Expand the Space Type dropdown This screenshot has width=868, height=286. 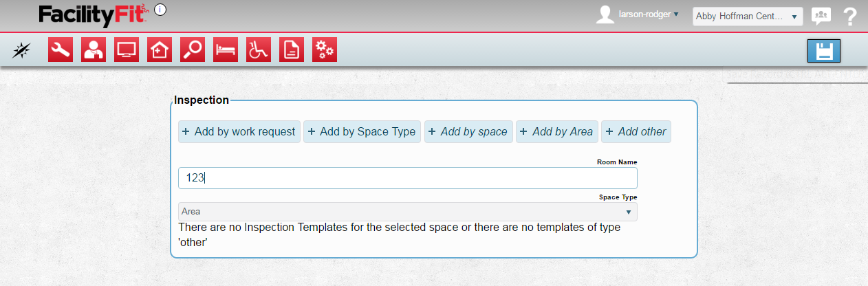click(x=407, y=212)
